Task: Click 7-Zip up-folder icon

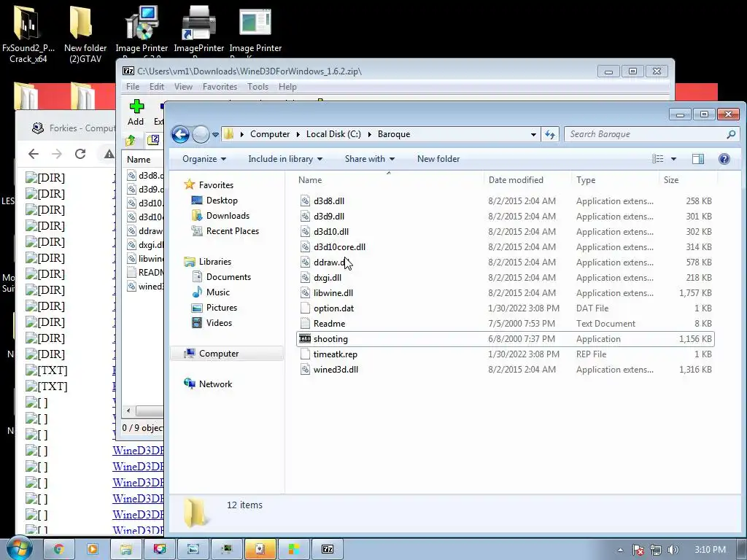Action: 131,140
